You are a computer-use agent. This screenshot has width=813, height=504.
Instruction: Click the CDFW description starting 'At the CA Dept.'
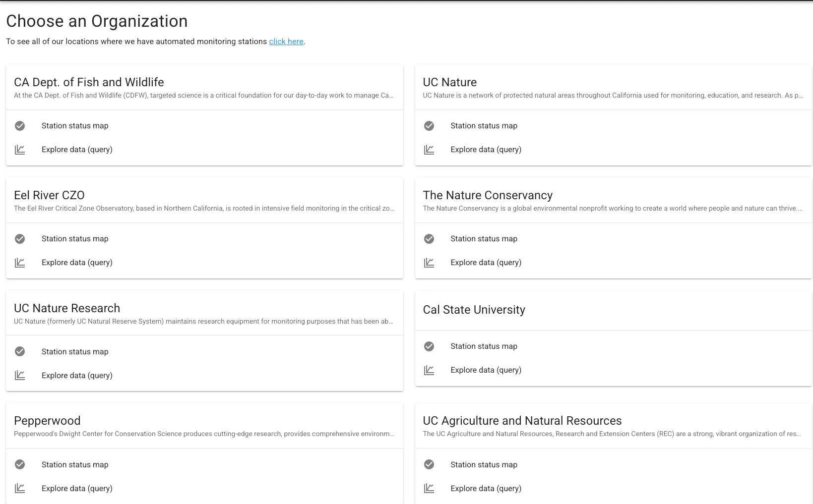coord(204,96)
